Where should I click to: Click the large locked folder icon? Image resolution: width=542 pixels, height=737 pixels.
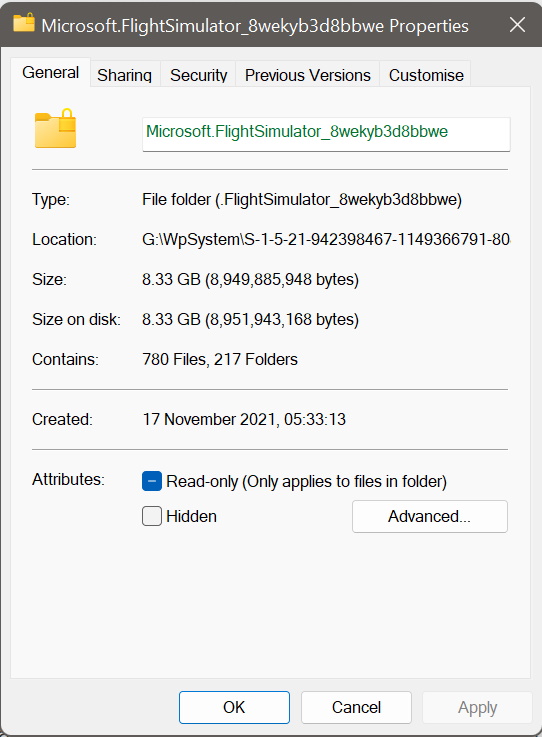[x=55, y=128]
